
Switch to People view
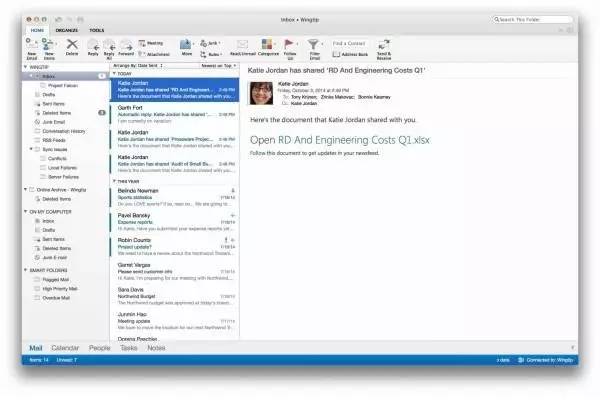[x=99, y=348]
